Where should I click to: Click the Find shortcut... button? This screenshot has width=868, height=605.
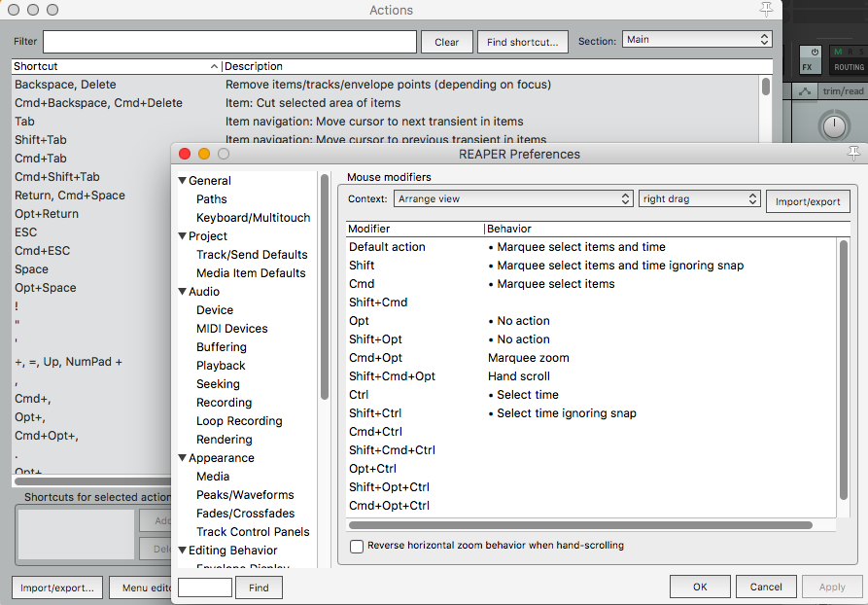[523, 42]
